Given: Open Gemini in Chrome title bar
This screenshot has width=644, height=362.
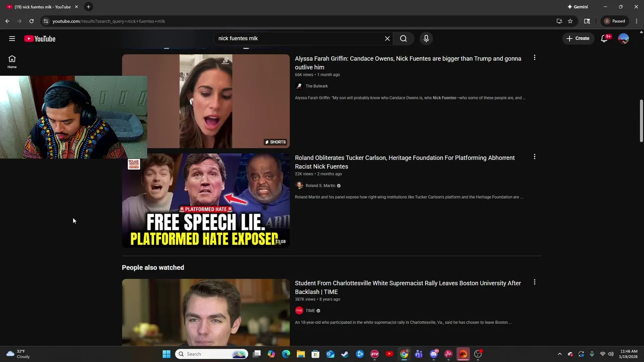Looking at the screenshot, I should point(578,7).
